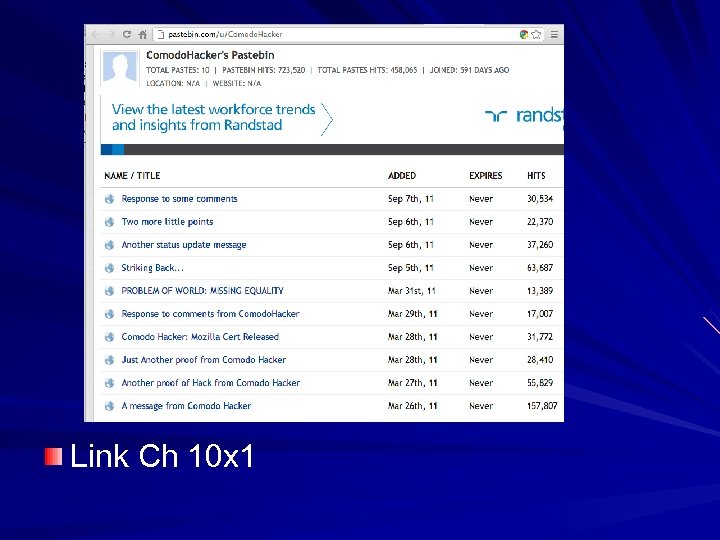
Task: Open the Striking Back... paste
Action: [152, 268]
